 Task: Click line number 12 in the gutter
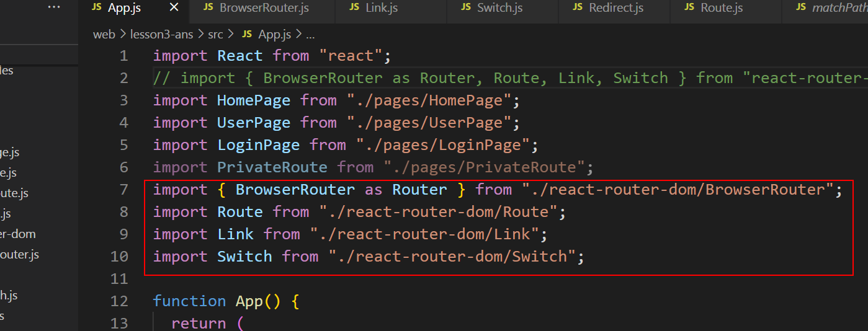tap(119, 301)
